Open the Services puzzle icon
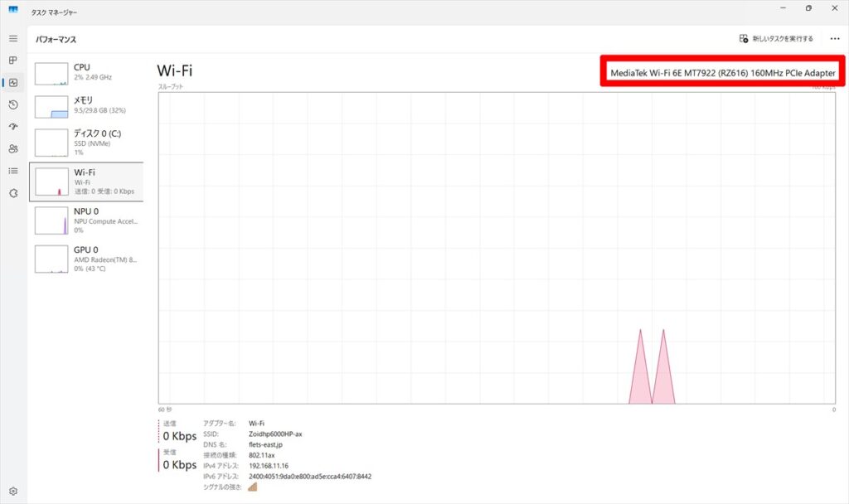The height and width of the screenshot is (504, 849). coord(13,192)
